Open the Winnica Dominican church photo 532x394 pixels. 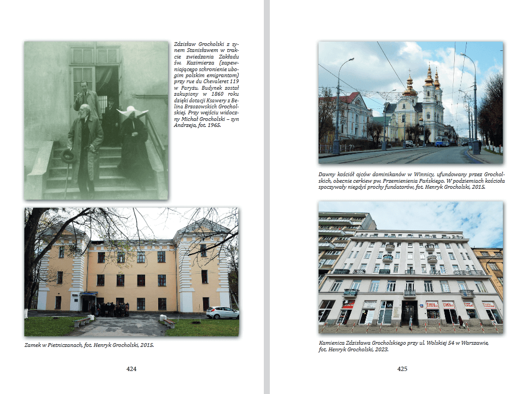(x=410, y=102)
